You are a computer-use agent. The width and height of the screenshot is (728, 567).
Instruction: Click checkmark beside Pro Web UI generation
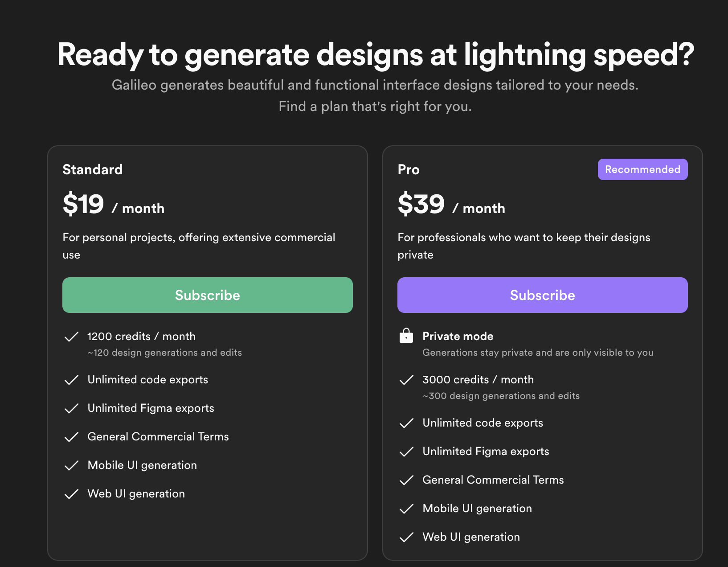point(406,537)
